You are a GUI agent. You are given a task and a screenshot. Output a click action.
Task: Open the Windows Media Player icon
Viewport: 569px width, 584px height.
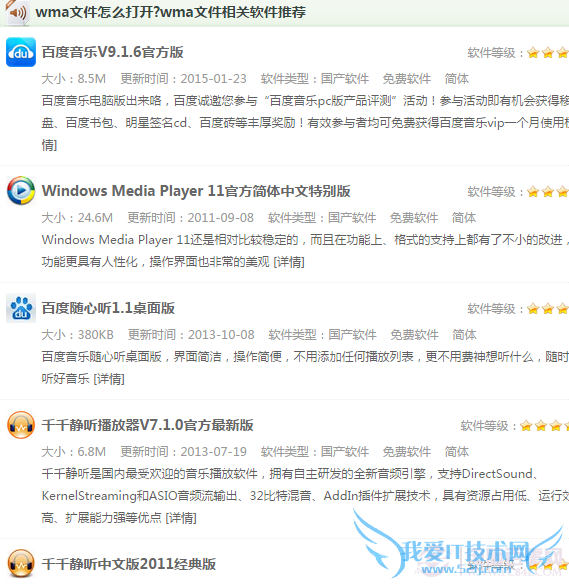click(x=21, y=191)
